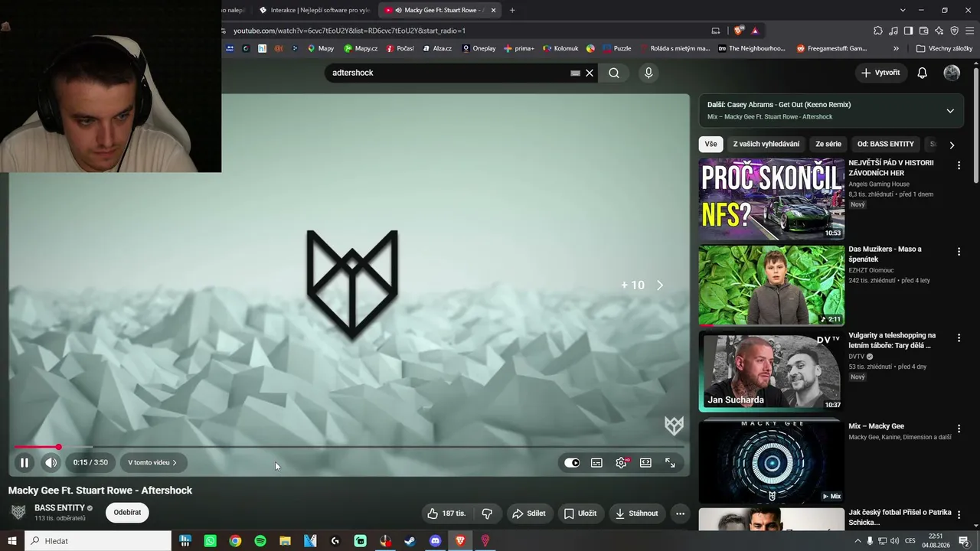This screenshot has height=551, width=980.
Task: Open the 'Das Muzikers - Maso a špenátek' thumbnail
Action: [771, 285]
